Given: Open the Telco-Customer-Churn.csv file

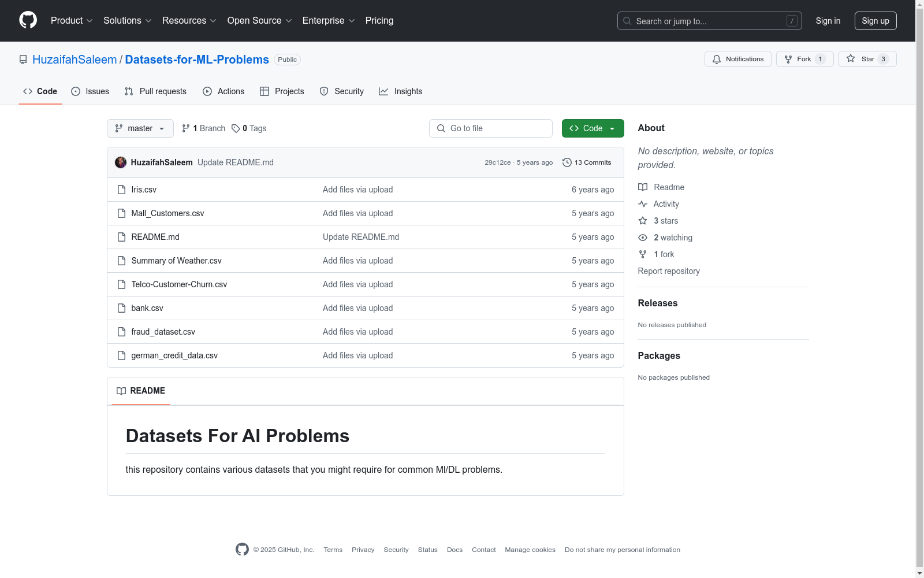Looking at the screenshot, I should [179, 284].
